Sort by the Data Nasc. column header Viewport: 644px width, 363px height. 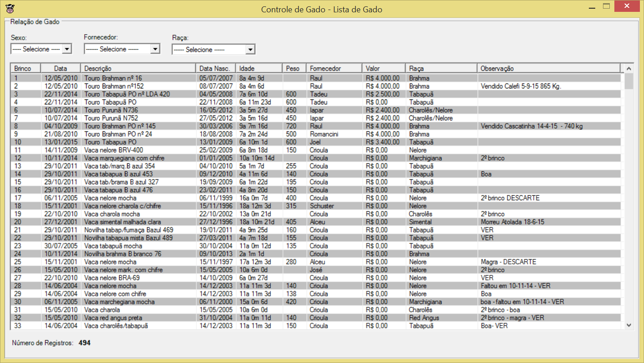(216, 68)
